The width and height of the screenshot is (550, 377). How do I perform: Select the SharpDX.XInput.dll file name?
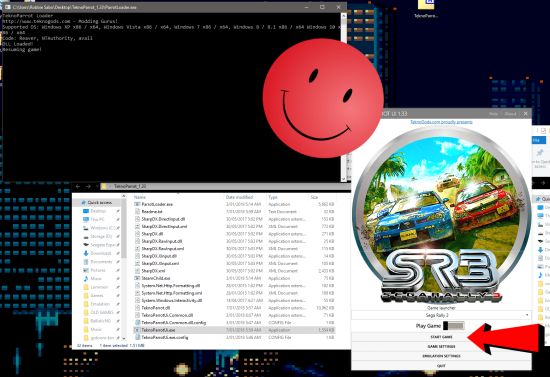tap(159, 256)
